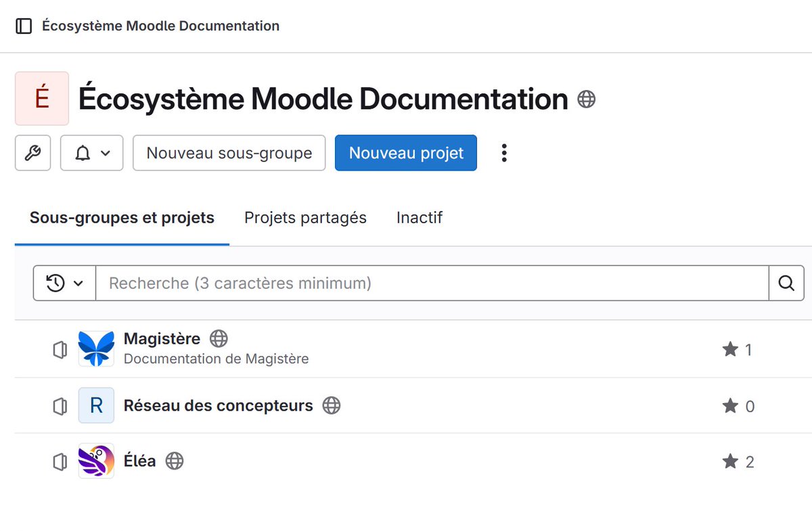Viewport: 812px width, 531px height.
Task: Click the project icon in Réseau des concepteurs row
Action: point(60,406)
